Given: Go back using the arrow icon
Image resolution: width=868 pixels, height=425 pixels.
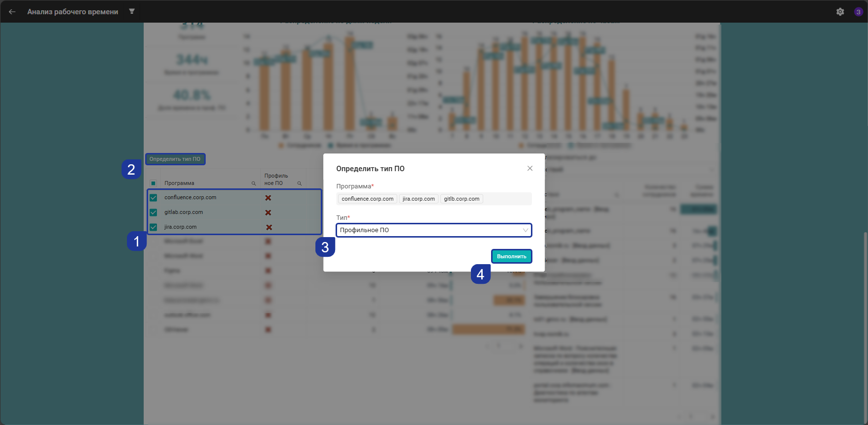Looking at the screenshot, I should pos(12,12).
